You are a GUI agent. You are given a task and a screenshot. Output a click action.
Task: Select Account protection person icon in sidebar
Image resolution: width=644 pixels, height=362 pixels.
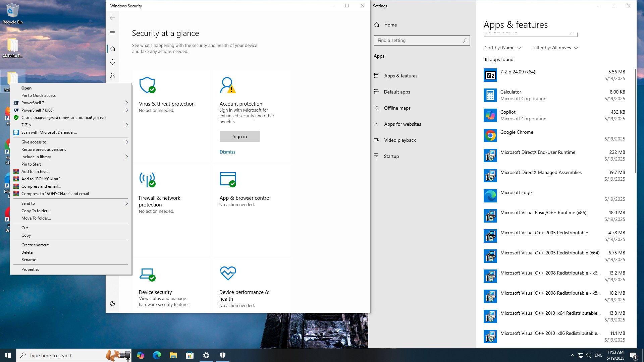tap(113, 75)
